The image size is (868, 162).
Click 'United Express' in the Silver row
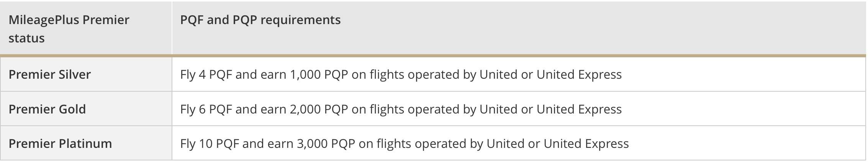[x=579, y=75]
